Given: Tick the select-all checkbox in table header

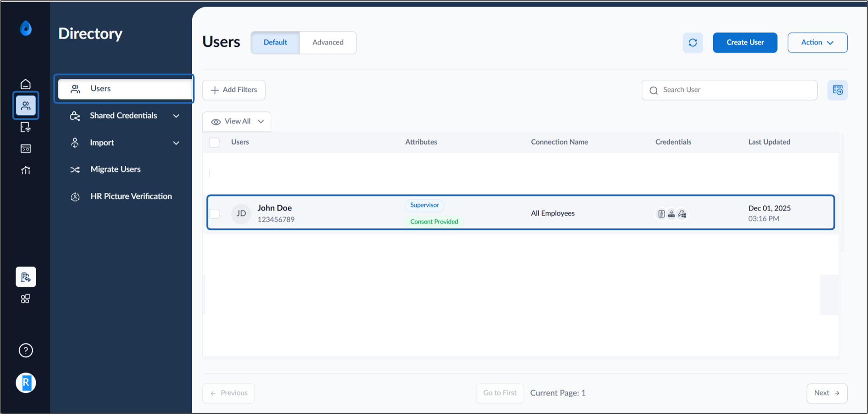Looking at the screenshot, I should coord(214,142).
